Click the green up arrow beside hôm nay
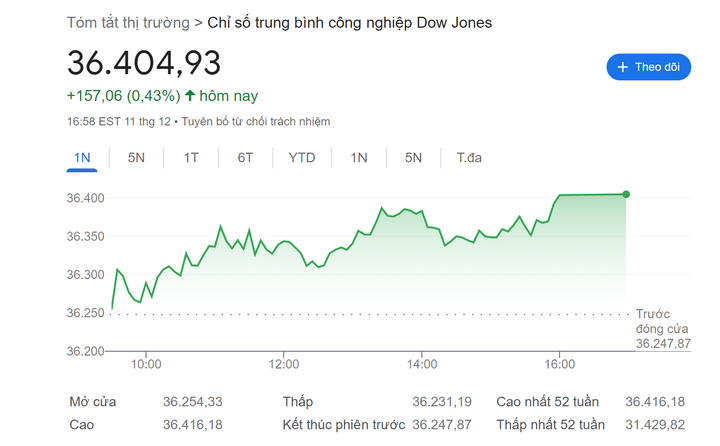The width and height of the screenshot is (720, 446). point(190,96)
